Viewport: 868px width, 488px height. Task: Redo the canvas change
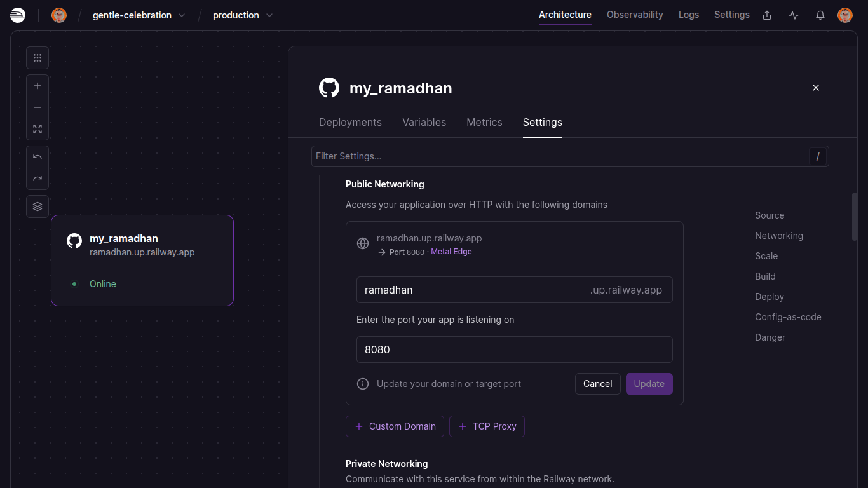pyautogui.click(x=37, y=179)
